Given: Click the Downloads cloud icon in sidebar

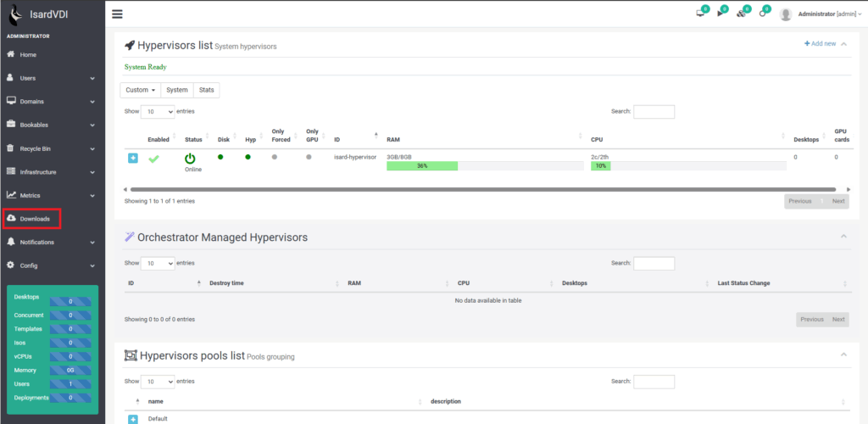Looking at the screenshot, I should pos(11,219).
